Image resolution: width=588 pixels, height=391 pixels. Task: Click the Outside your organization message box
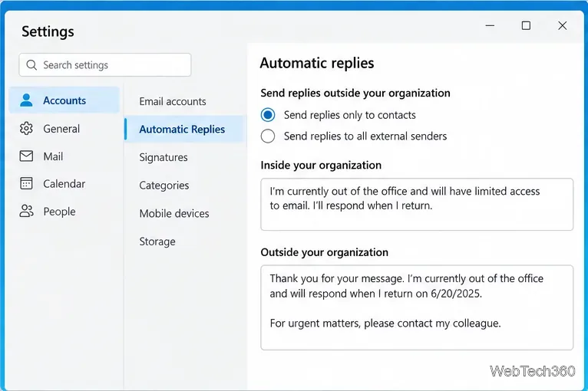pos(417,307)
